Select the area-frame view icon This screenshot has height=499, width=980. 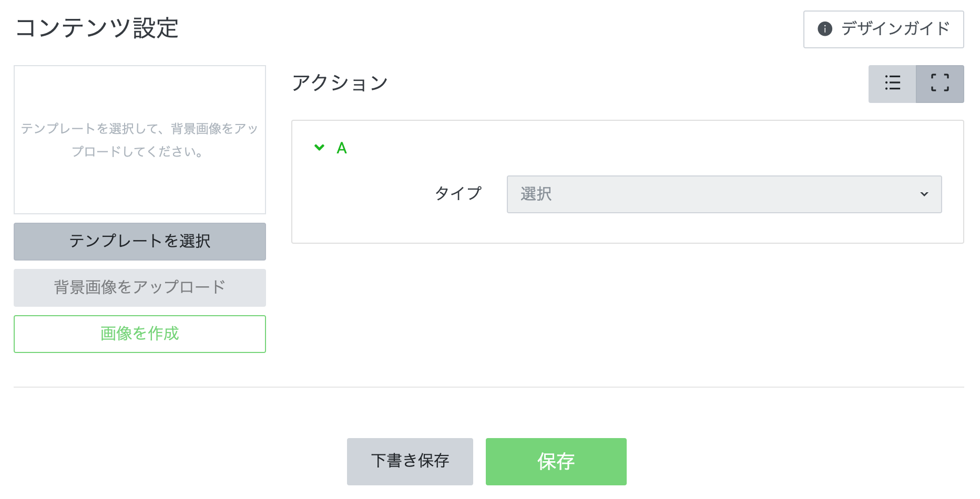click(x=940, y=84)
